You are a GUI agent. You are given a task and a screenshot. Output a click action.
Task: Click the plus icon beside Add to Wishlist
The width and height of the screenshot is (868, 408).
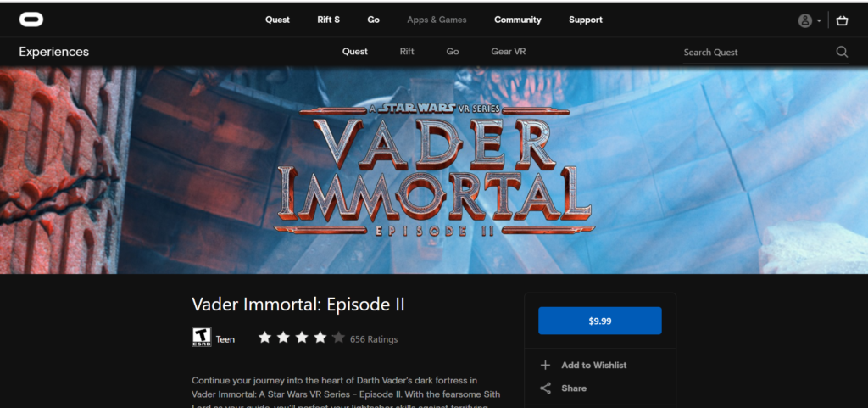point(545,365)
